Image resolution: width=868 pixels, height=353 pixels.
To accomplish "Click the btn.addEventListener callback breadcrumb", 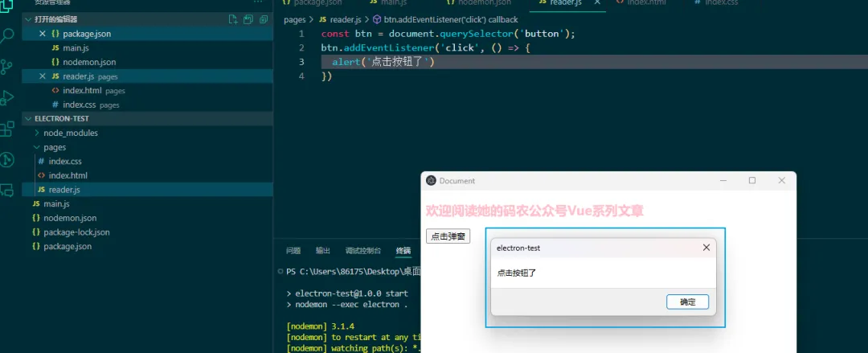I will [x=451, y=19].
